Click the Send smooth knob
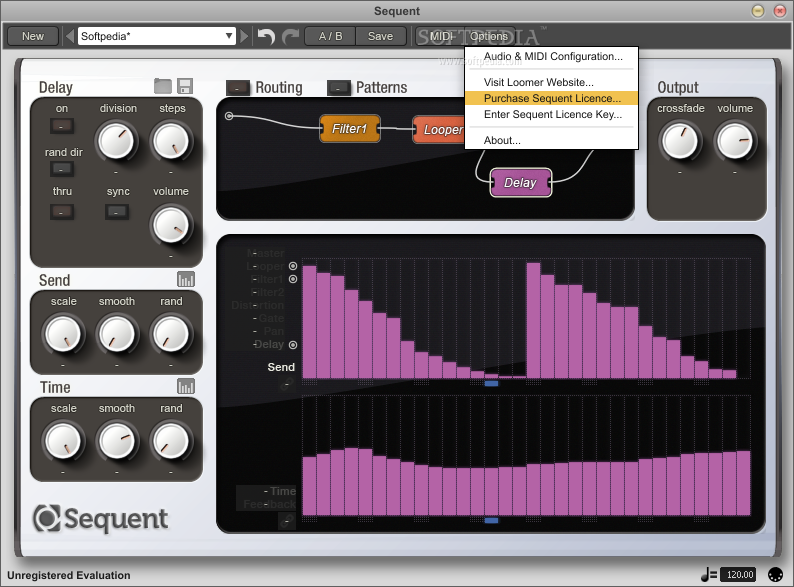Screen dimensions: 794x587 (117, 334)
